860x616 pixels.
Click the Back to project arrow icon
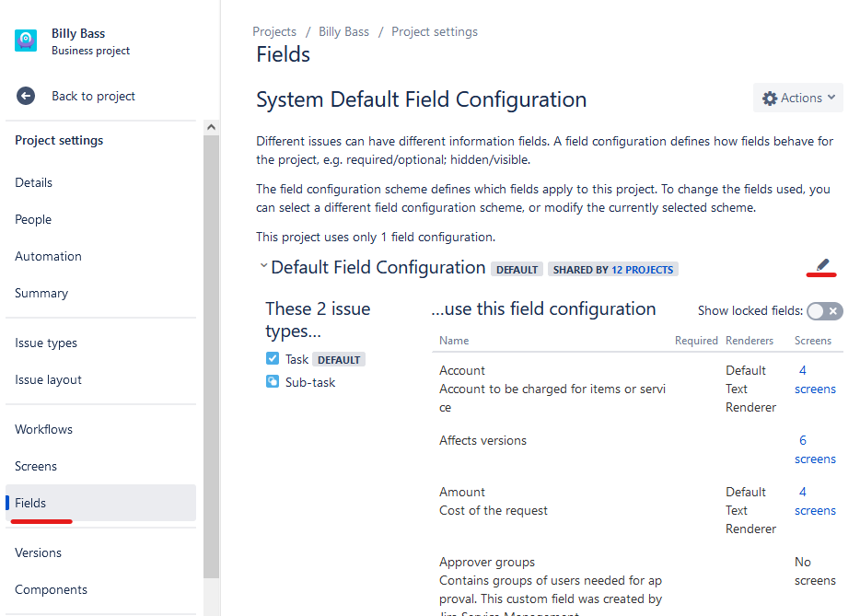coord(26,96)
